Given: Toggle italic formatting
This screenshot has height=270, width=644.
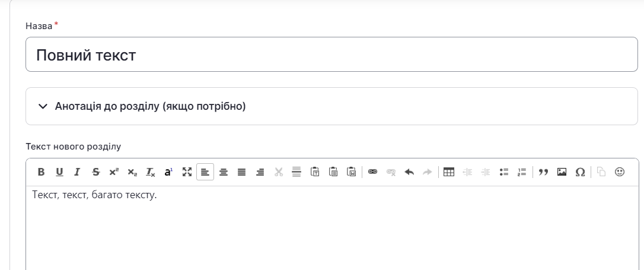Looking at the screenshot, I should (x=77, y=171).
